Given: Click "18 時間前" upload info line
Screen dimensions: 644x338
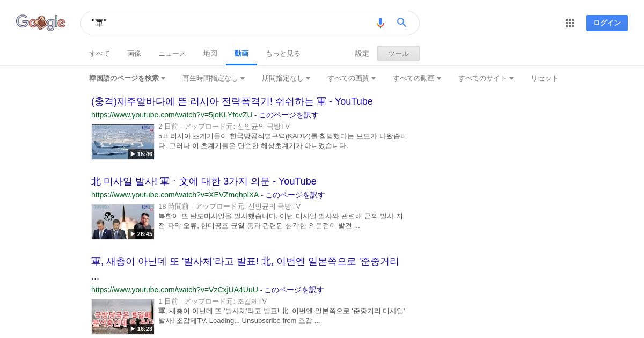Looking at the screenshot, I should coord(230,207).
